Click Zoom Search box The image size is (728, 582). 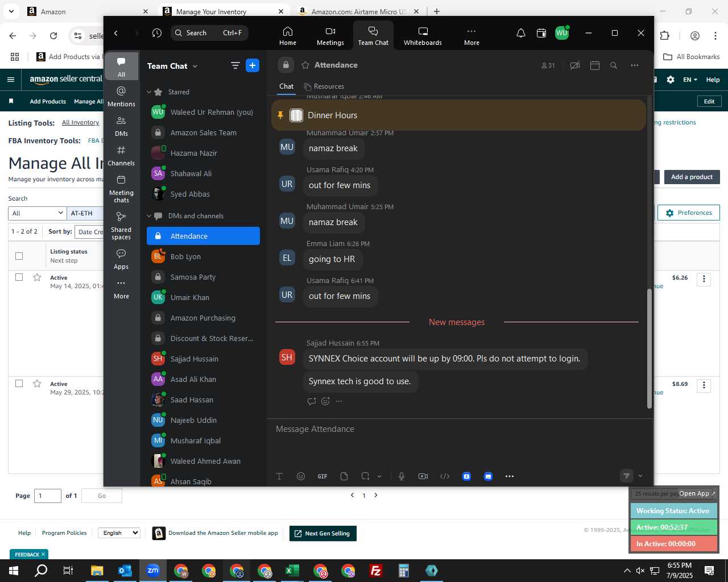[209, 33]
